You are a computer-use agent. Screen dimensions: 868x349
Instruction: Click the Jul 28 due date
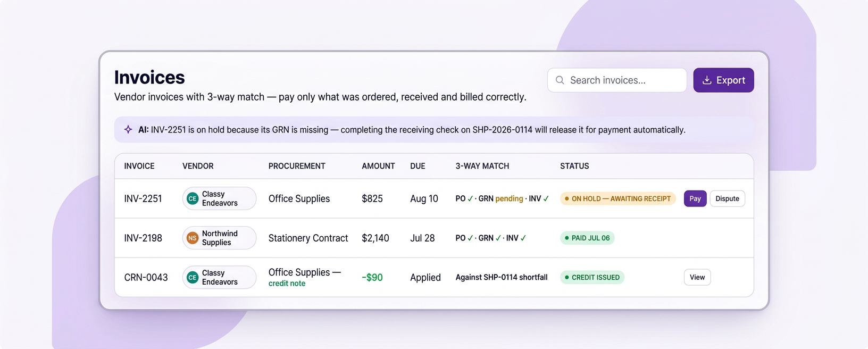point(422,238)
